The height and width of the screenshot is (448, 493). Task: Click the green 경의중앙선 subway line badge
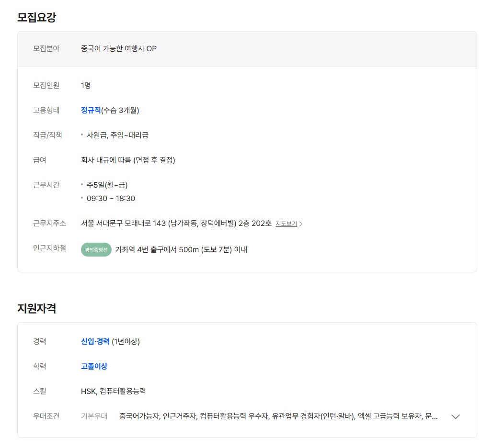pos(96,249)
